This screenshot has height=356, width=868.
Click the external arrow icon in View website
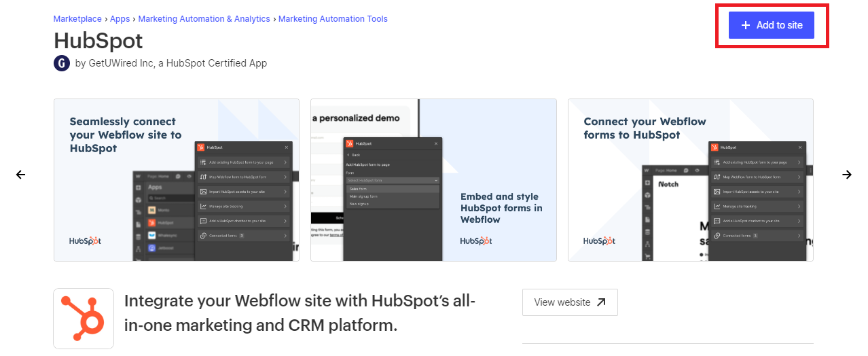[x=601, y=302]
